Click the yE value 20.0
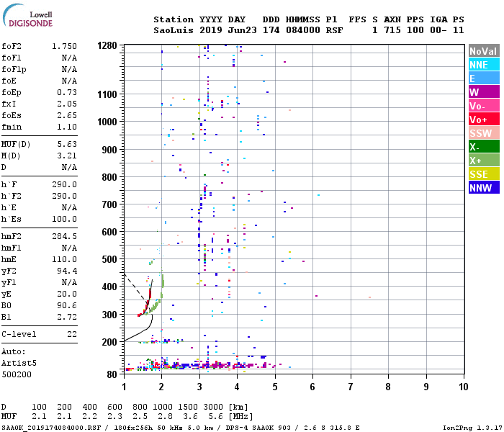The image size is (504, 432). tap(67, 294)
